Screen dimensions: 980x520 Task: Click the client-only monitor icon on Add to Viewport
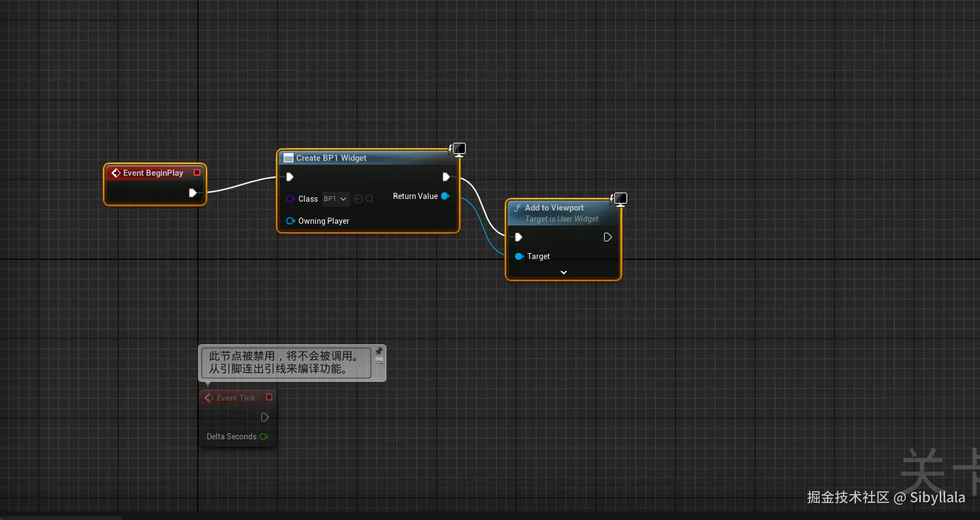pos(620,199)
